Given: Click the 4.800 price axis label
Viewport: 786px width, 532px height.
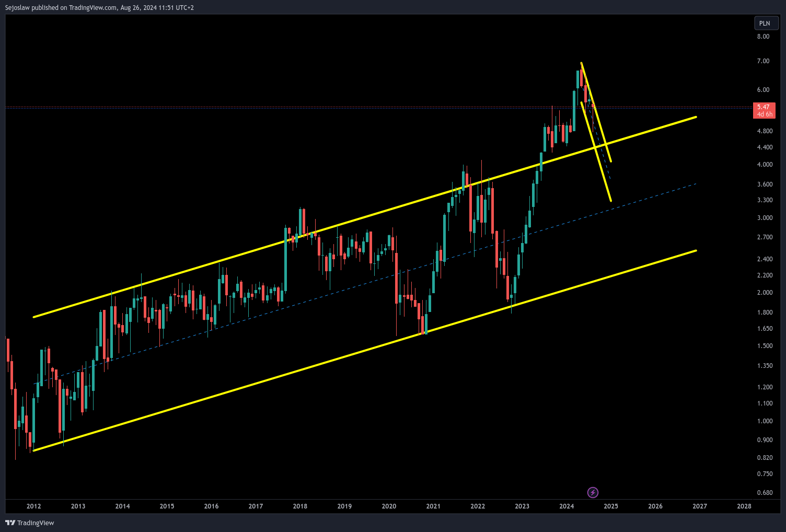Looking at the screenshot, I should pyautogui.click(x=765, y=131).
